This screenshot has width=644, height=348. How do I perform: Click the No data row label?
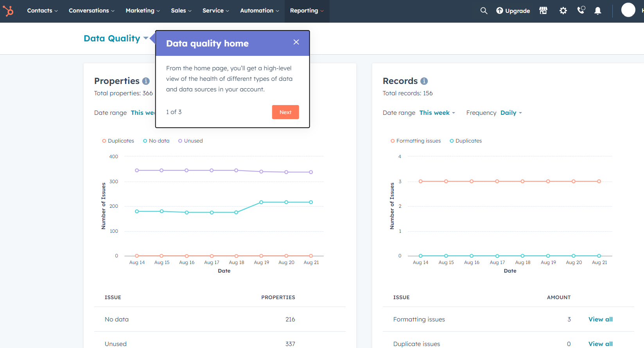[117, 319]
